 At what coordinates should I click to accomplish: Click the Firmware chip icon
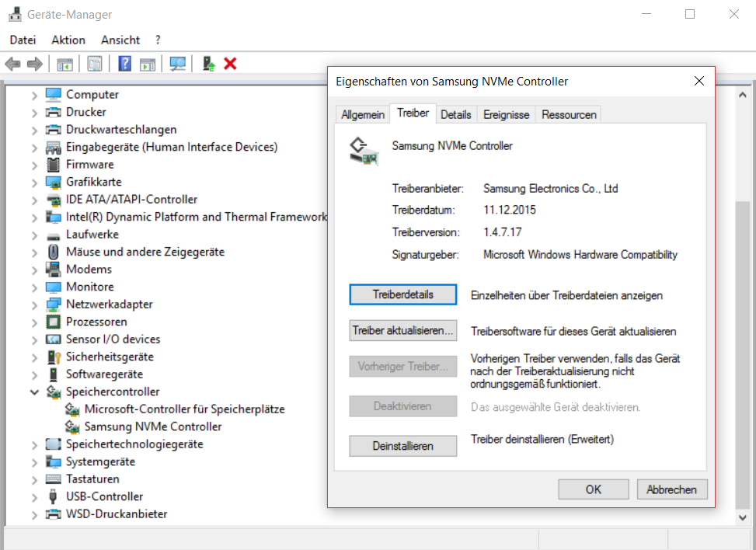coord(54,165)
